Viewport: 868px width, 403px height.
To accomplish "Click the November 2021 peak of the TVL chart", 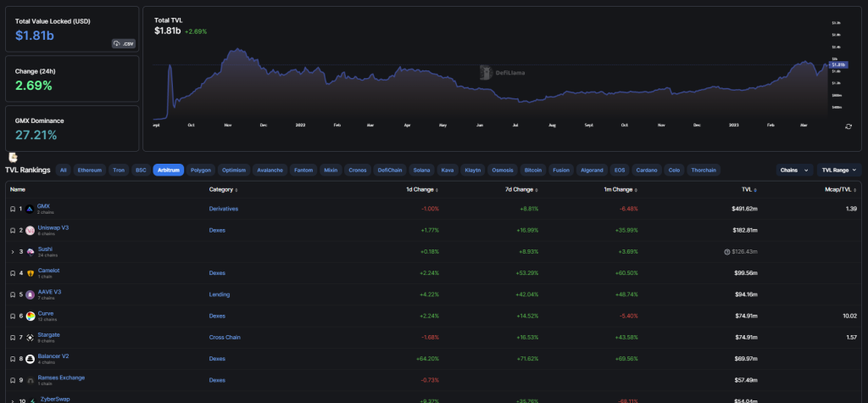I will click(x=237, y=48).
